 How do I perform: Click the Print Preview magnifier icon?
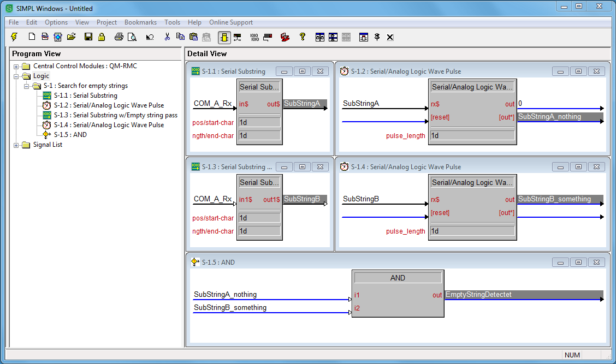pyautogui.click(x=132, y=37)
